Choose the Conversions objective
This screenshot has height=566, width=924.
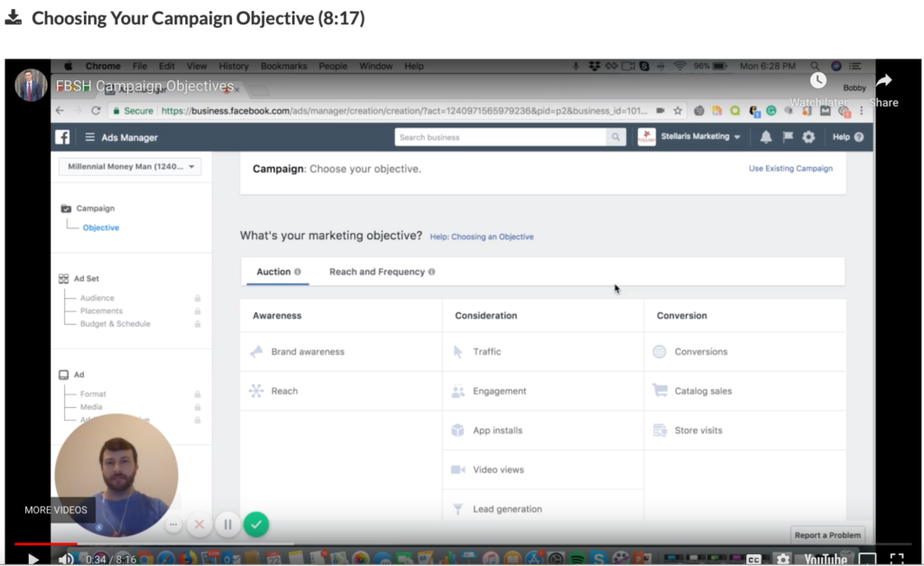click(744, 351)
